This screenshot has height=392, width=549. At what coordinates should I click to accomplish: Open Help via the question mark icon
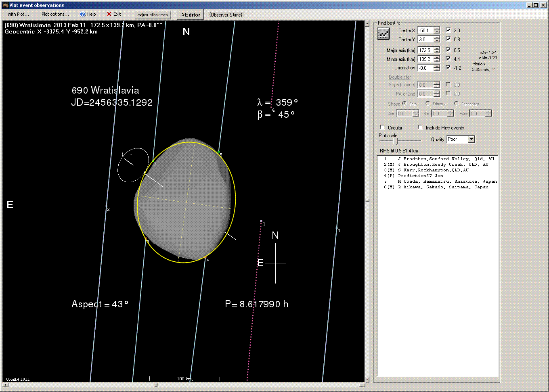(x=83, y=14)
